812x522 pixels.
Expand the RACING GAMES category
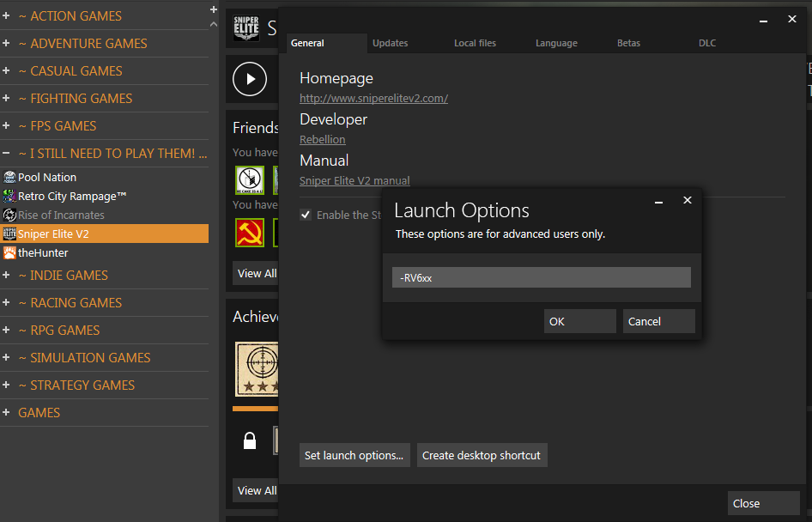pos(6,302)
